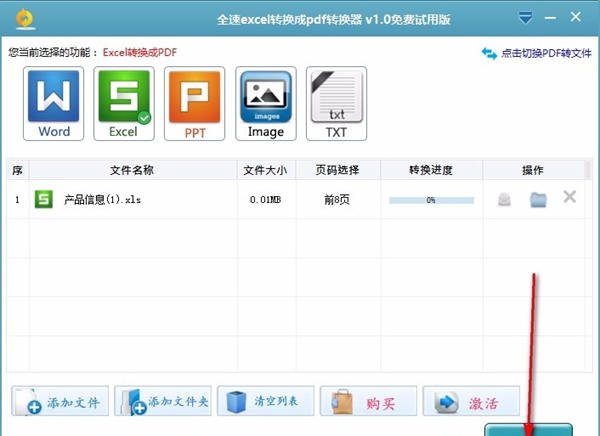Click the 前8页 page selection cell
600x436 pixels.
point(337,199)
